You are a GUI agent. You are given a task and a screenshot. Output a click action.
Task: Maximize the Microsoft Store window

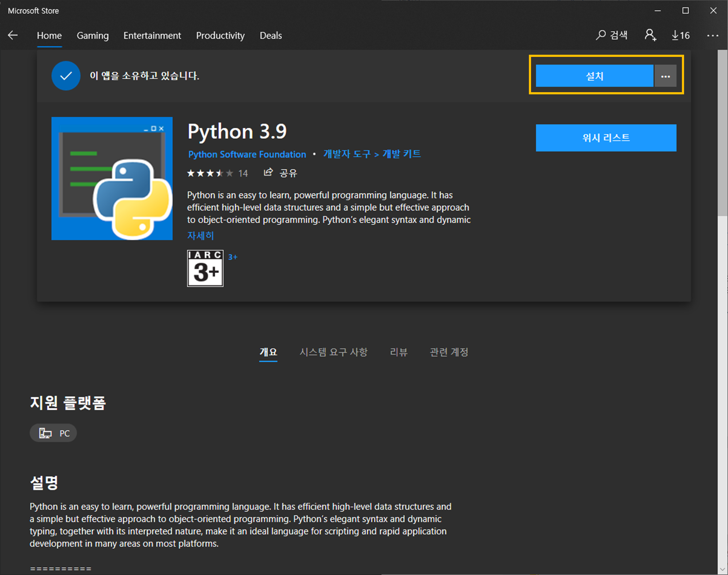686,11
